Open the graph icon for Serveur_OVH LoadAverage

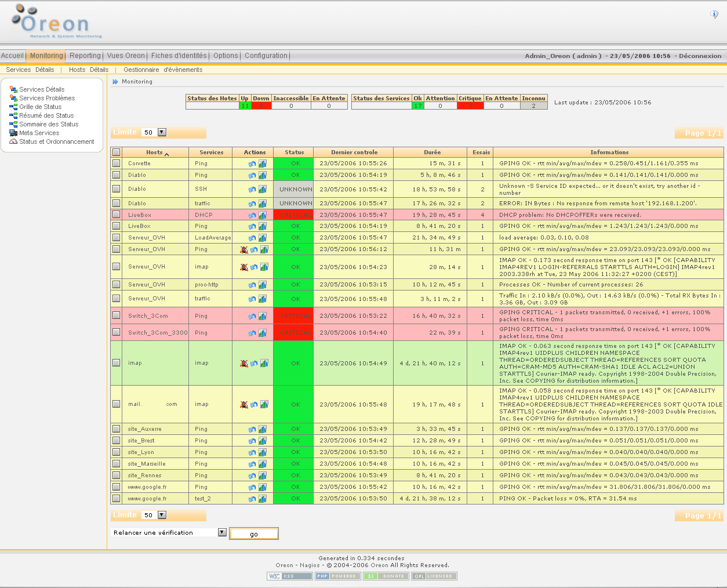pos(263,238)
